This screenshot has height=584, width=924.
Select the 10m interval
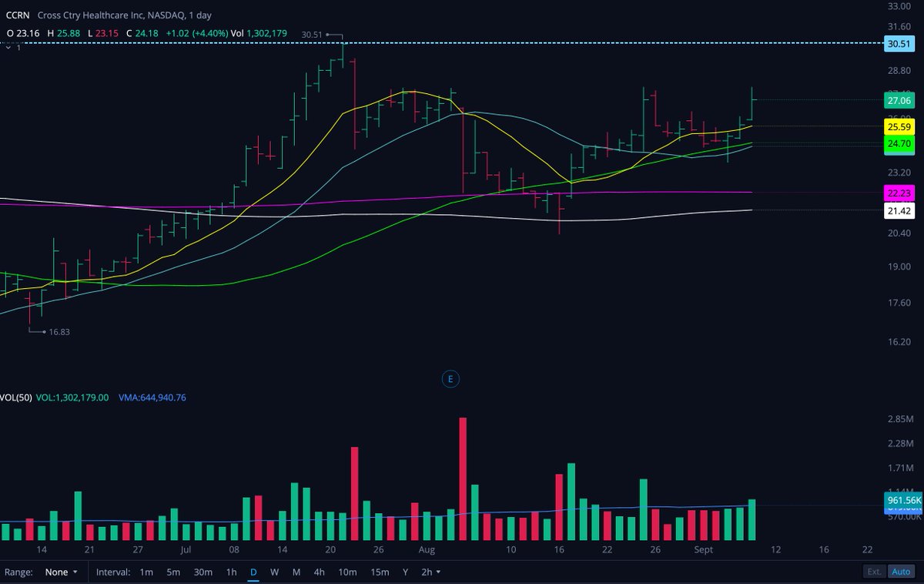point(347,572)
